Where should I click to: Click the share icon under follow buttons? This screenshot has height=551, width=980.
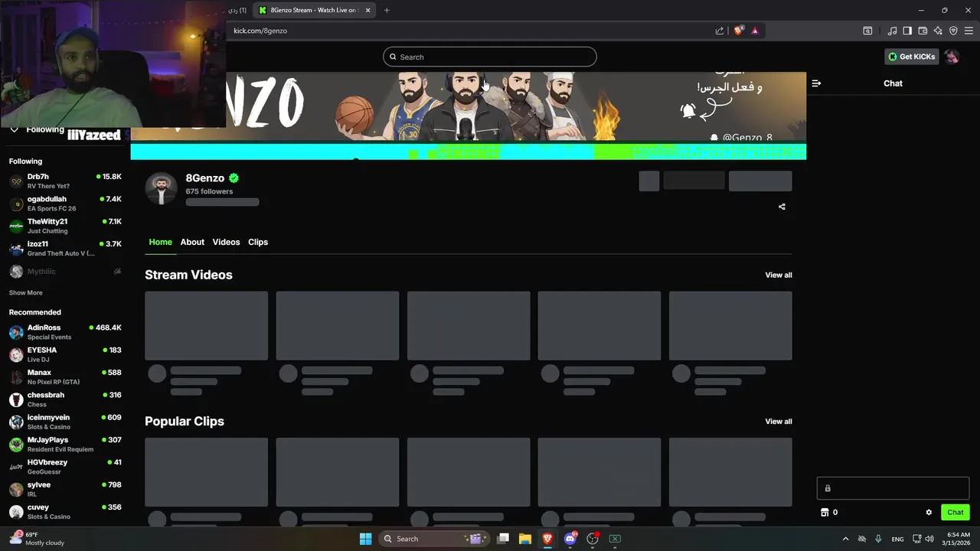point(782,207)
